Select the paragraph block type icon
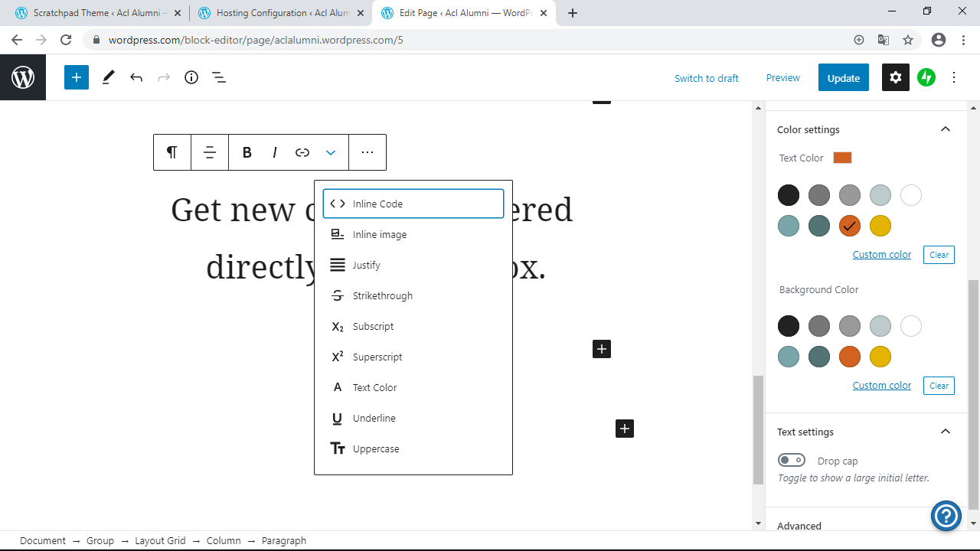This screenshot has height=551, width=980. click(x=172, y=152)
